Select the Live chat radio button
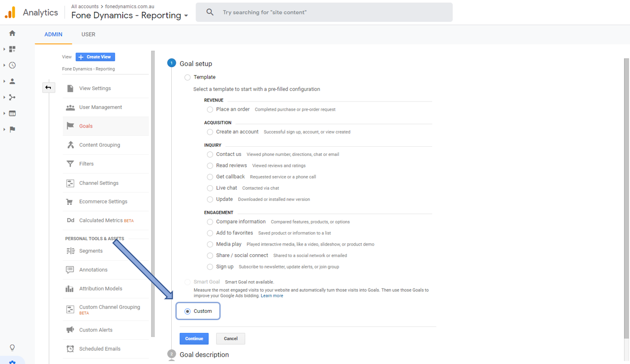 pyautogui.click(x=210, y=188)
